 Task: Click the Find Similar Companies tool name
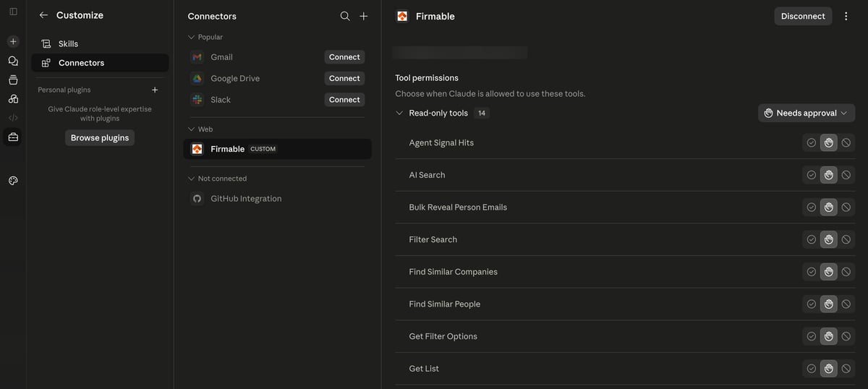453,272
